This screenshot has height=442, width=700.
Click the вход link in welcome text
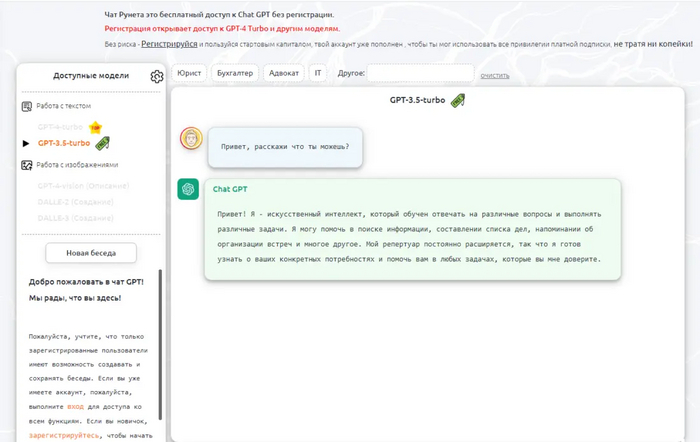tap(75, 407)
